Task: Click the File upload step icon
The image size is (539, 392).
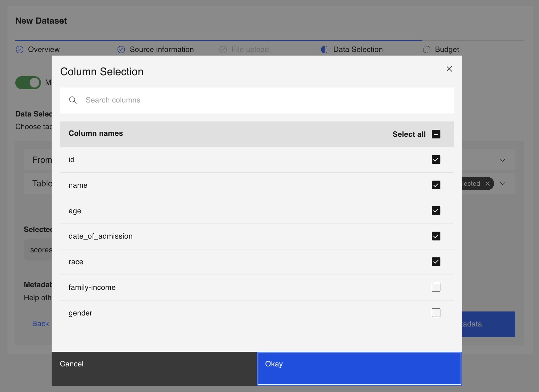Action: pyautogui.click(x=223, y=50)
